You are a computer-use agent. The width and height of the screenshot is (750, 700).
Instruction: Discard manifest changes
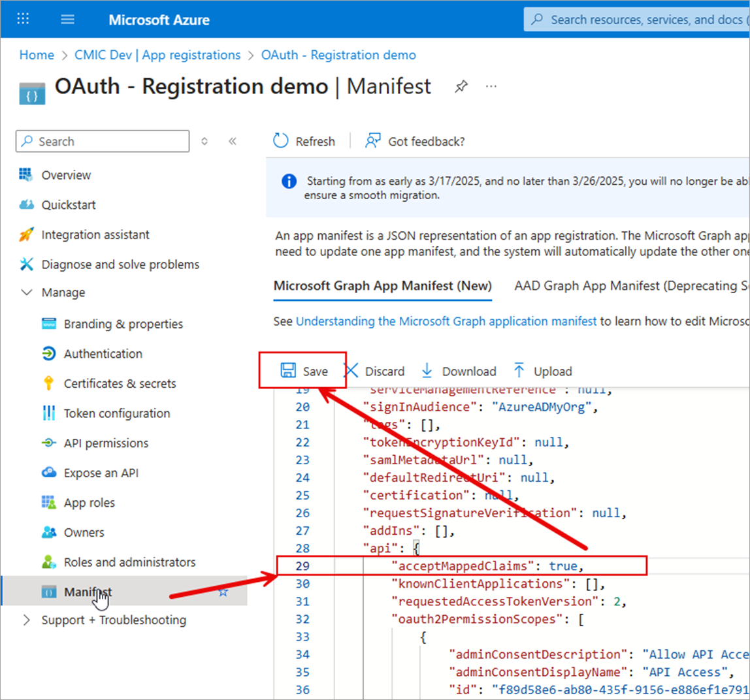[374, 371]
